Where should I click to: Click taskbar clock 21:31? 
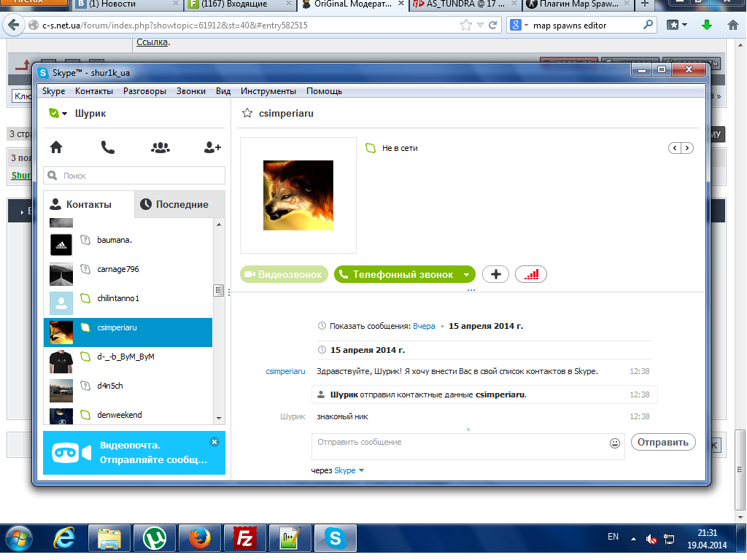coord(707,533)
